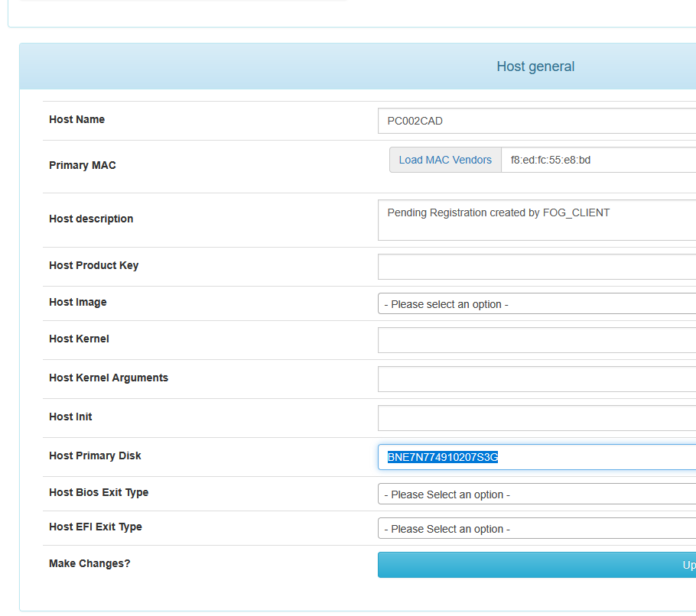
Task: Click the Host Product Key field
Action: point(537,267)
